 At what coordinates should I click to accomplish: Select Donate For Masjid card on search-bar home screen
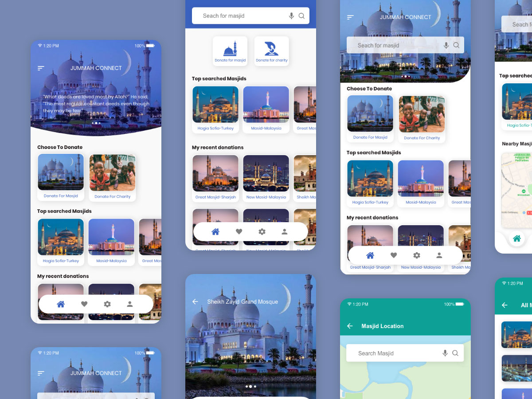point(370,119)
